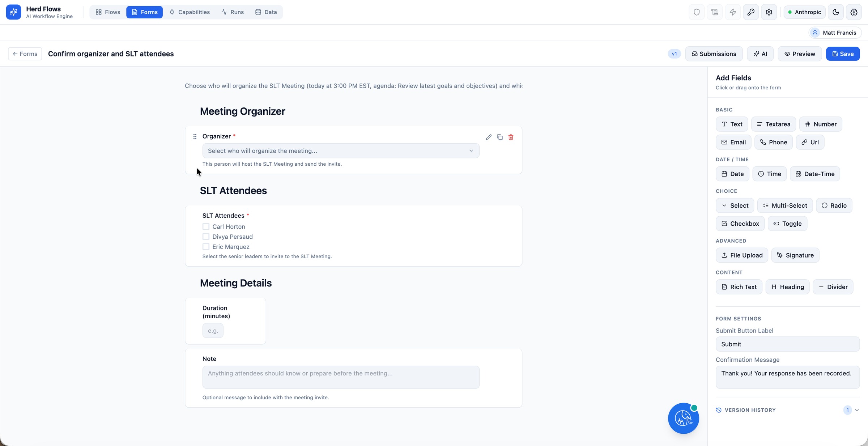Toggle dark mode moon icon
Screen dimensions: 868x446
click(836, 12)
